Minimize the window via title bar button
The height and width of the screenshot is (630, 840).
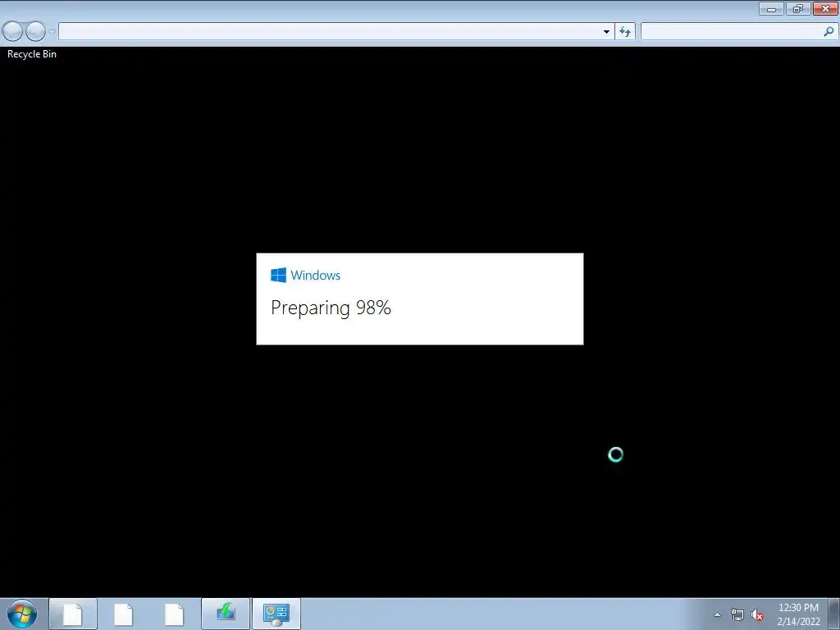point(771,8)
